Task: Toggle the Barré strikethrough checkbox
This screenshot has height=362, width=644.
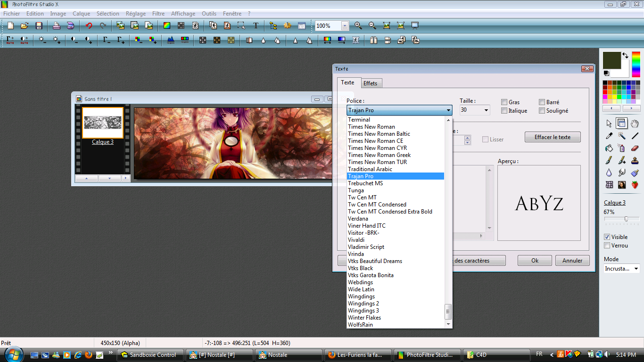Action: click(542, 102)
